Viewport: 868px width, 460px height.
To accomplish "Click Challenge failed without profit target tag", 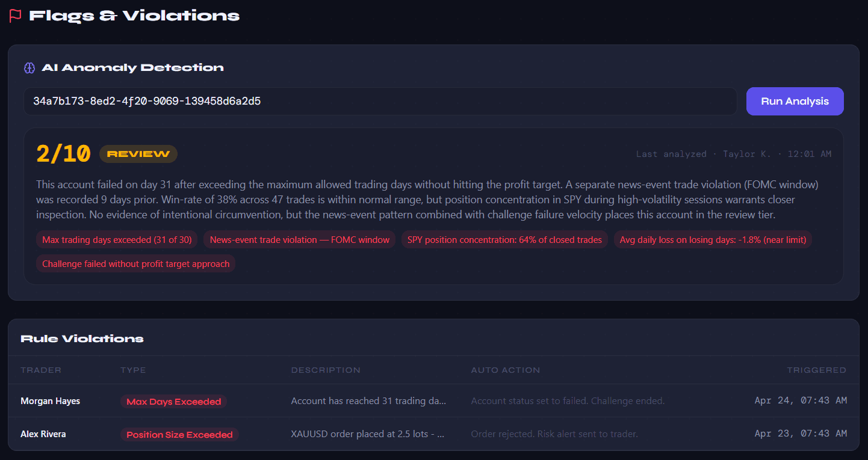I will coord(135,264).
